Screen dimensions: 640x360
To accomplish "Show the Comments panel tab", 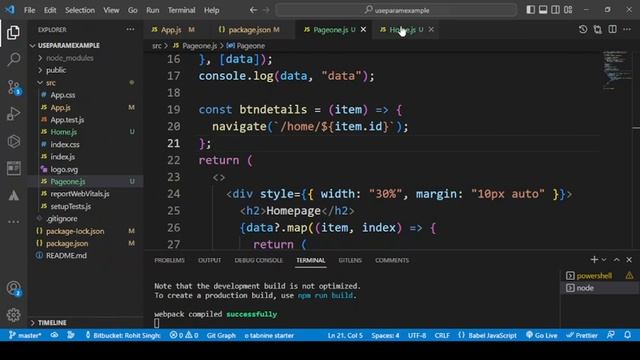I will point(392,260).
